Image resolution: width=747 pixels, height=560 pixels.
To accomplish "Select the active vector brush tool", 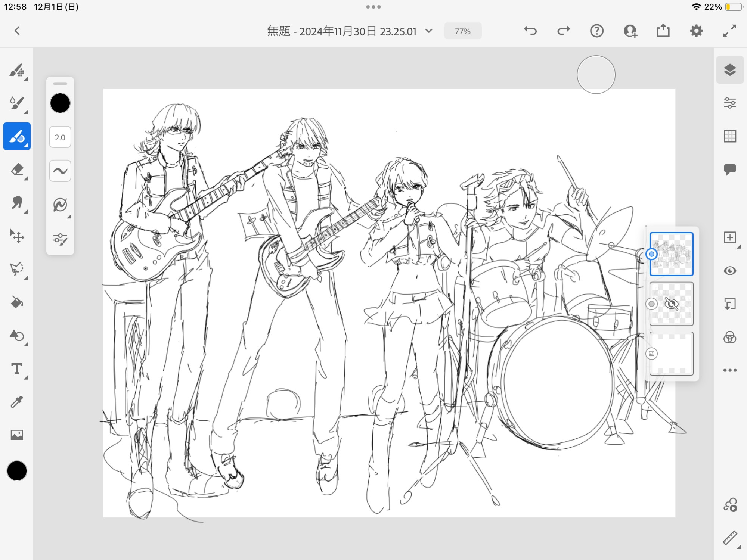I will pyautogui.click(x=17, y=136).
